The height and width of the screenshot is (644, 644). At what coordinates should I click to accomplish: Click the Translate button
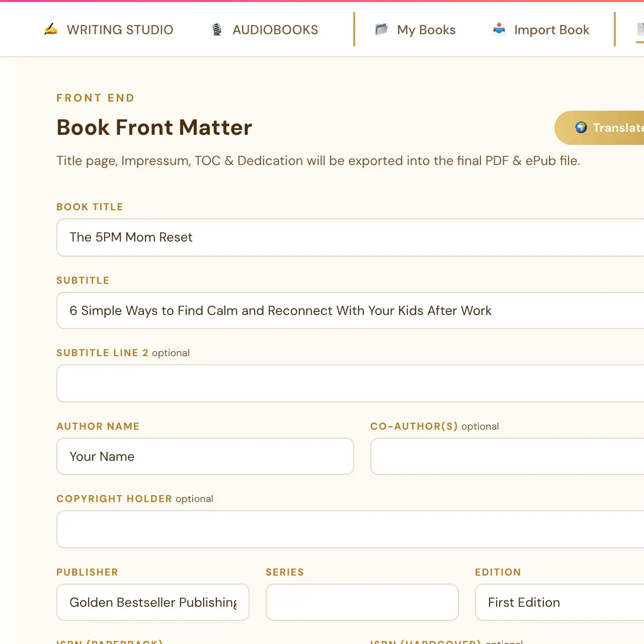coord(599,128)
